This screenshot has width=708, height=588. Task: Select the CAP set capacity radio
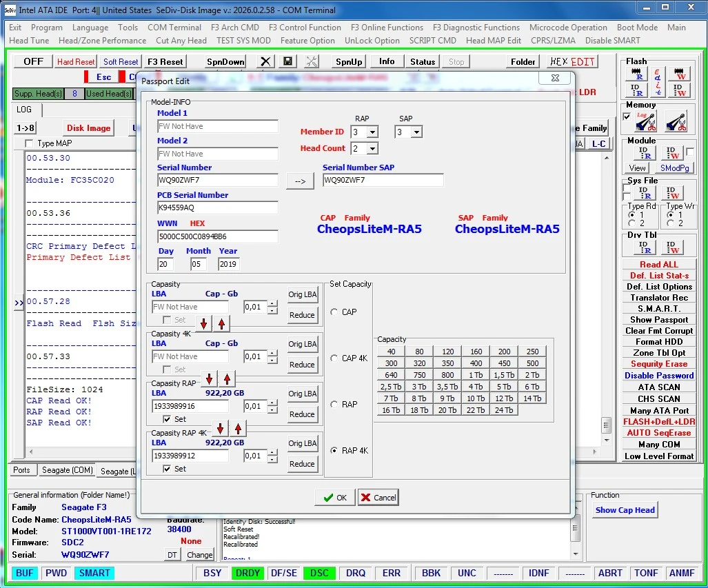point(334,312)
